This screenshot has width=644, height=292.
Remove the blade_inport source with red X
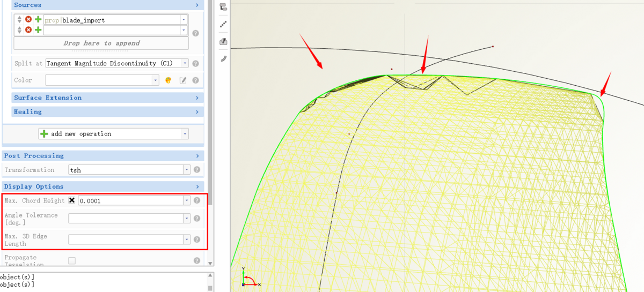click(28, 20)
